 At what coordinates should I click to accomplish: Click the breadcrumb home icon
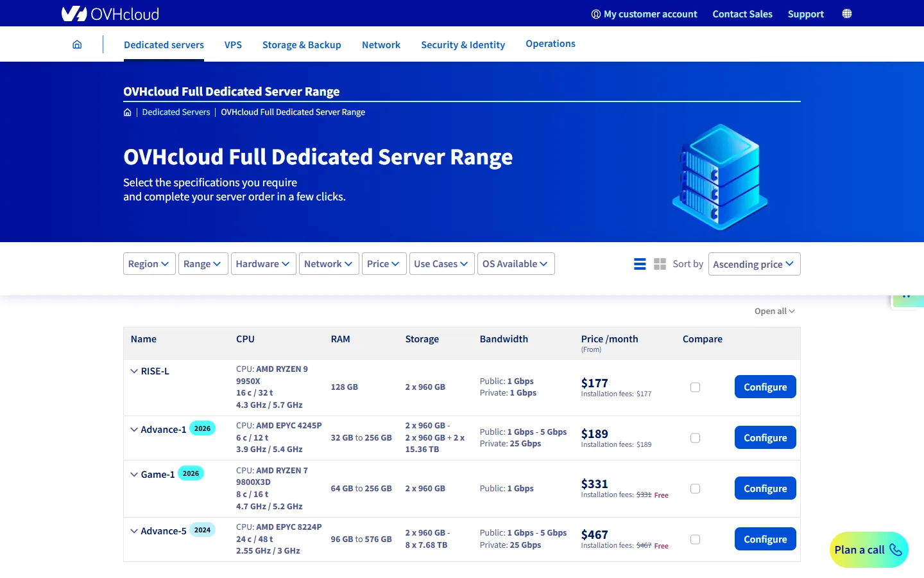pos(128,112)
